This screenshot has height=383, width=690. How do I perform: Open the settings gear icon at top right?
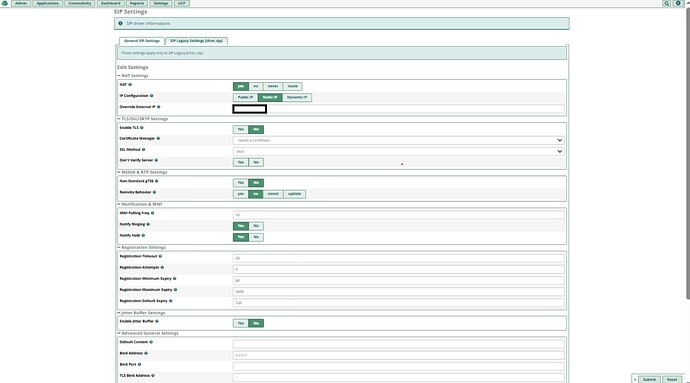(x=678, y=3)
